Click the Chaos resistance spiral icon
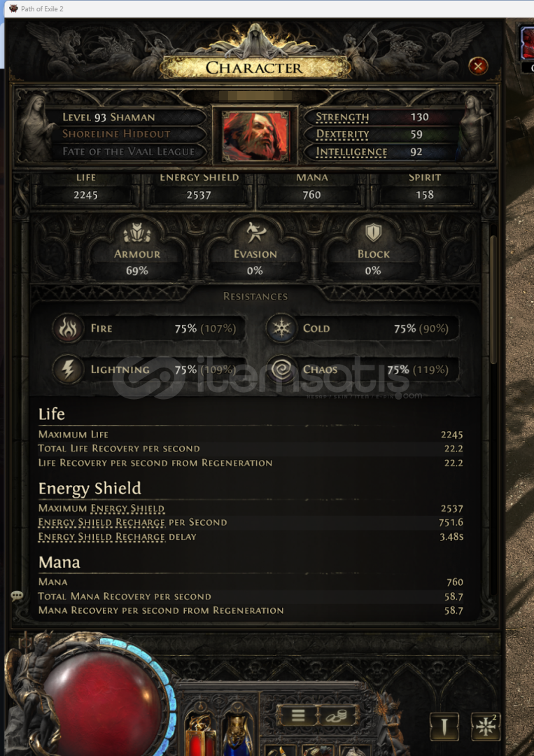The image size is (534, 756). pos(281,370)
